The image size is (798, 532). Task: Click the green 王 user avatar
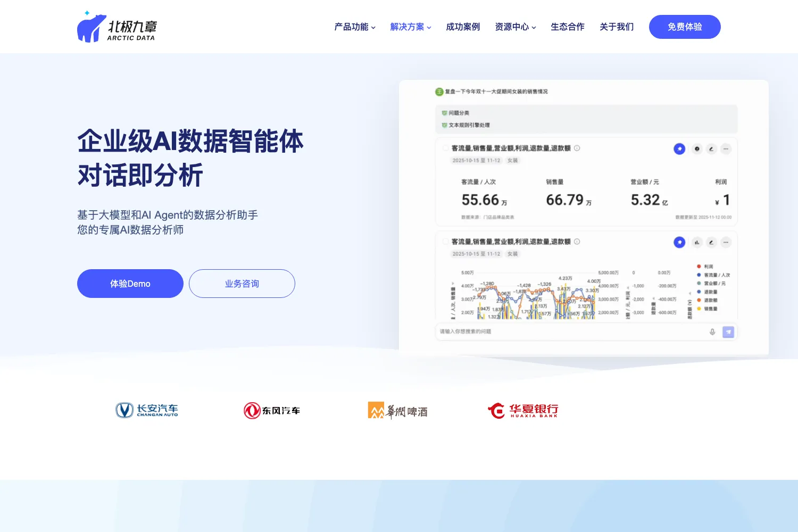[x=439, y=92]
